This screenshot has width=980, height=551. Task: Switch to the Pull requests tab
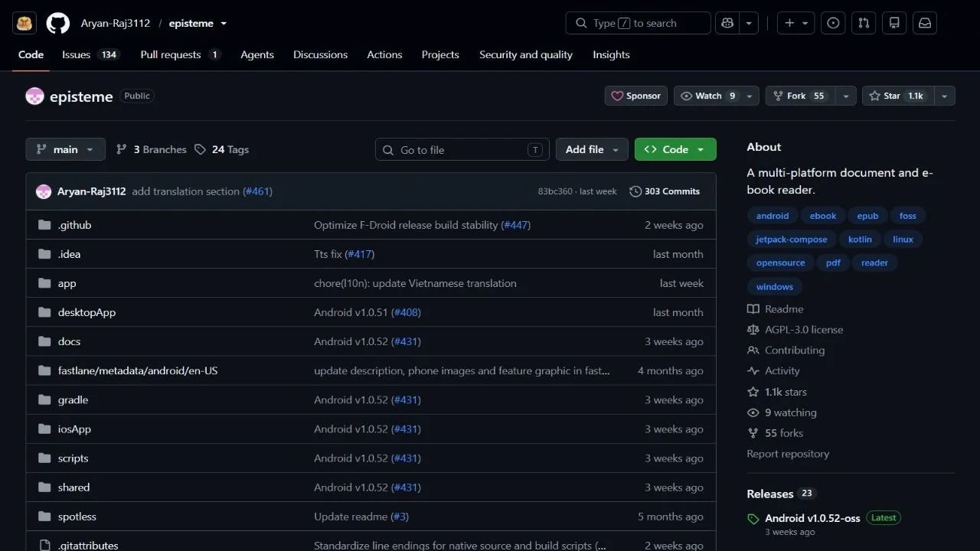181,54
